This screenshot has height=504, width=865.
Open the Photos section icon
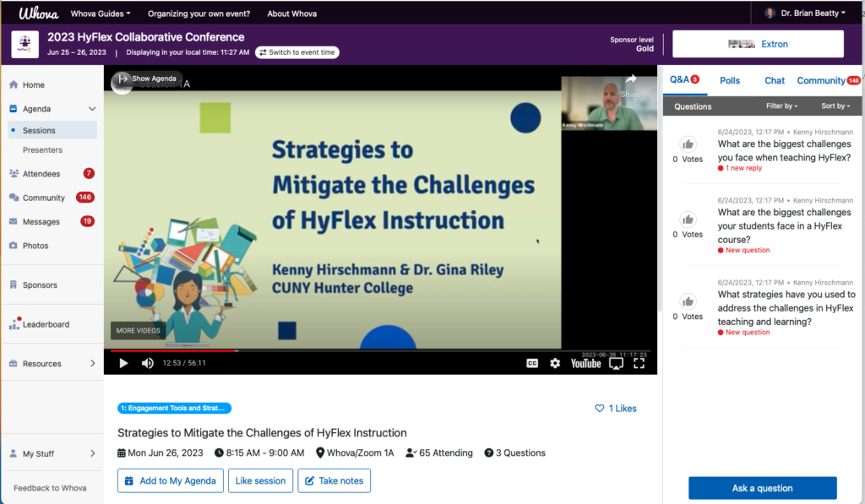pos(15,245)
